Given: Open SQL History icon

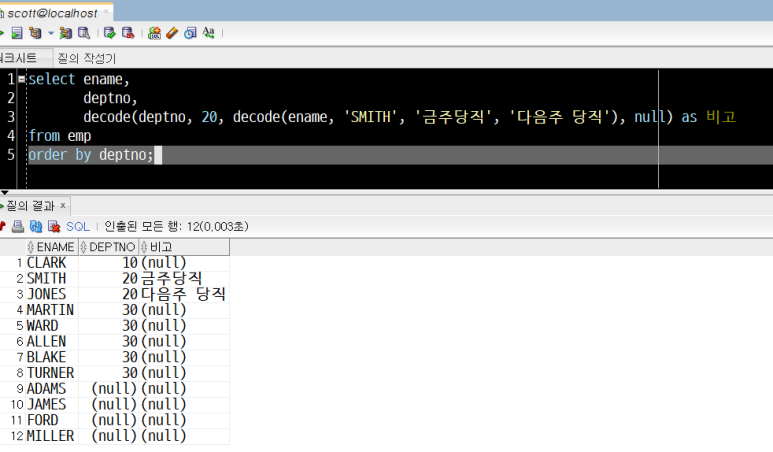Looking at the screenshot, I should [190, 33].
